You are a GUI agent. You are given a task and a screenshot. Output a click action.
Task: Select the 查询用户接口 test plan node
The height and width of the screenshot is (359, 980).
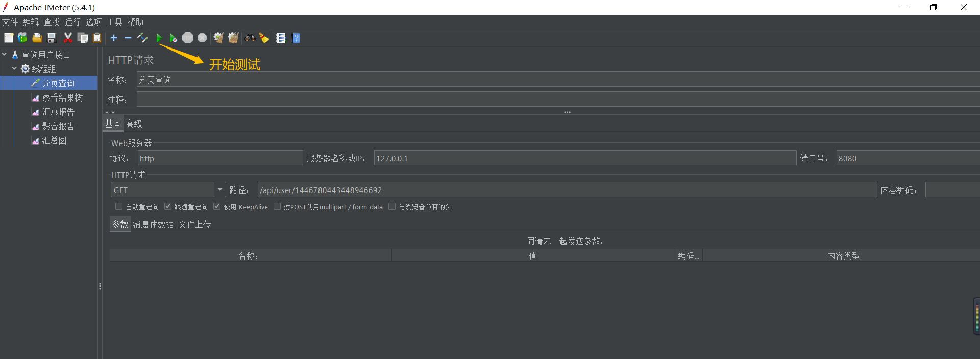[46, 55]
